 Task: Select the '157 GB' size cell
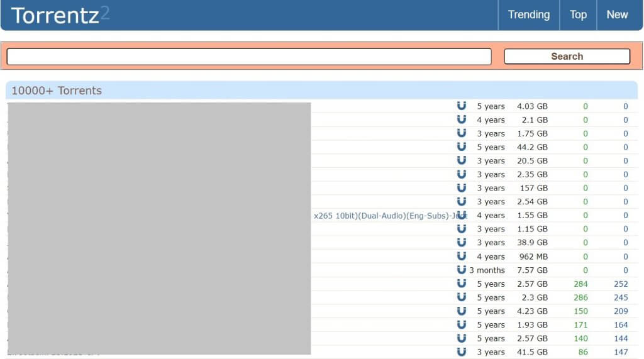533,188
